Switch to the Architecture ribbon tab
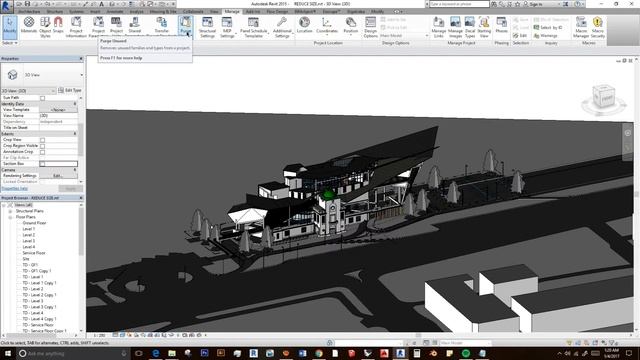The height and width of the screenshot is (360, 640). [29, 11]
